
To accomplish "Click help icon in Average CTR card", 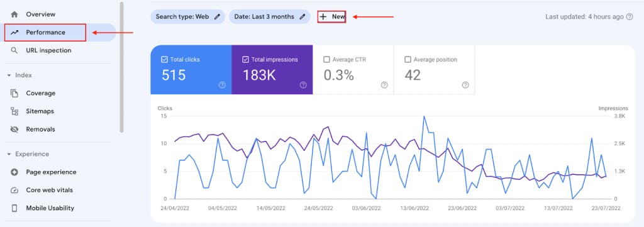I will (384, 85).
